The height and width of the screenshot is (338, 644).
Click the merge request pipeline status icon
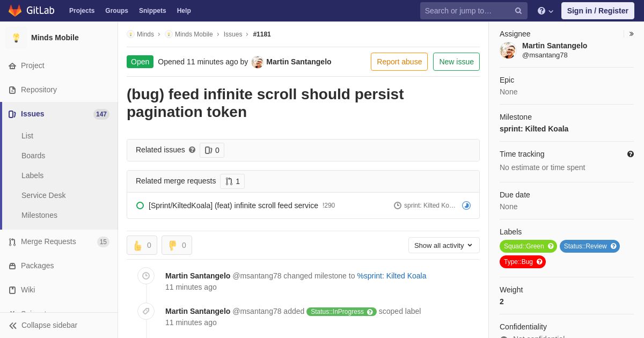(x=466, y=205)
